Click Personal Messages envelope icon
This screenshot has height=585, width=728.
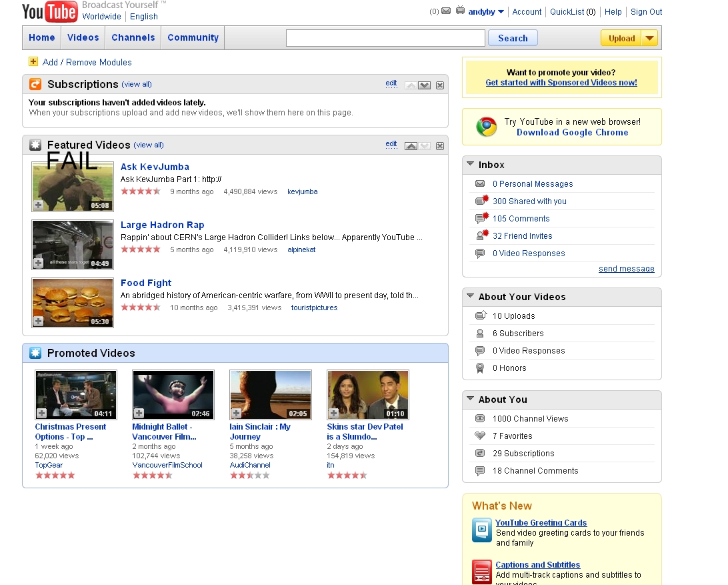pyautogui.click(x=480, y=183)
